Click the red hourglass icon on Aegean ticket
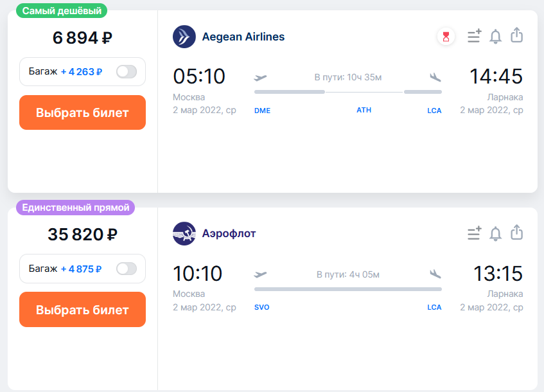The image size is (544, 392). [446, 37]
